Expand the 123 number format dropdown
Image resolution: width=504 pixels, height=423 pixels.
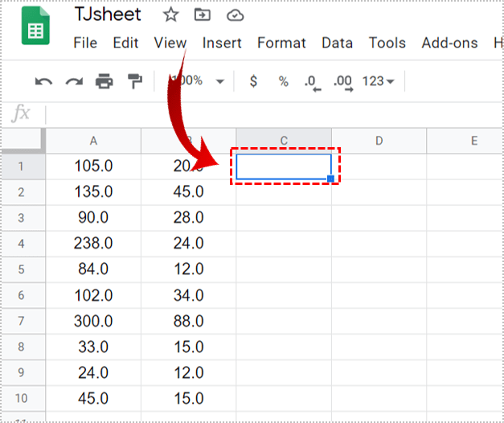378,81
